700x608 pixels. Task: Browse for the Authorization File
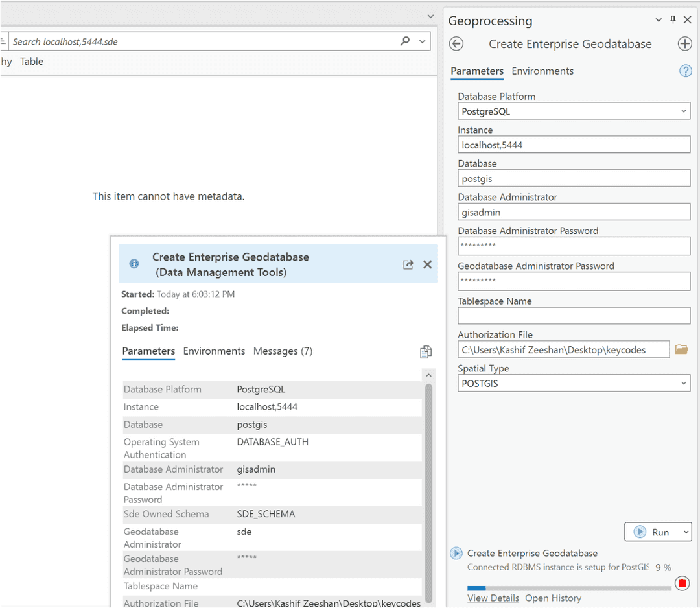coord(681,349)
